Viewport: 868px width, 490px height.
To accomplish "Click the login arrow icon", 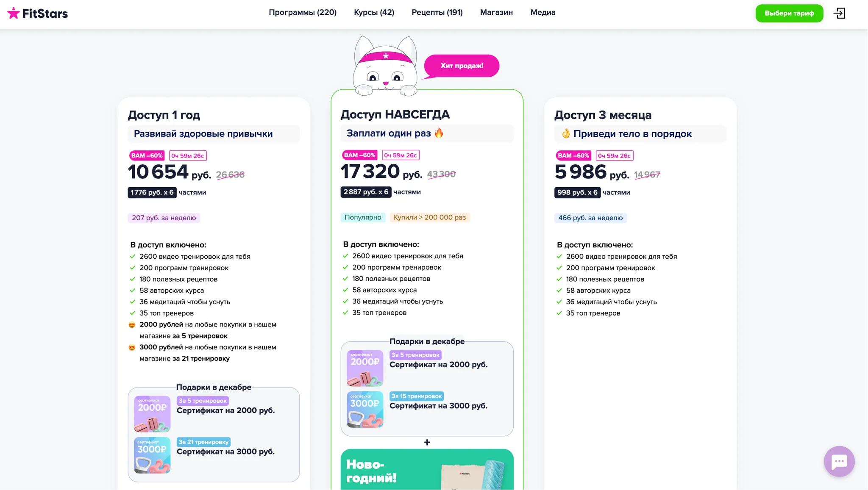I will tap(839, 13).
